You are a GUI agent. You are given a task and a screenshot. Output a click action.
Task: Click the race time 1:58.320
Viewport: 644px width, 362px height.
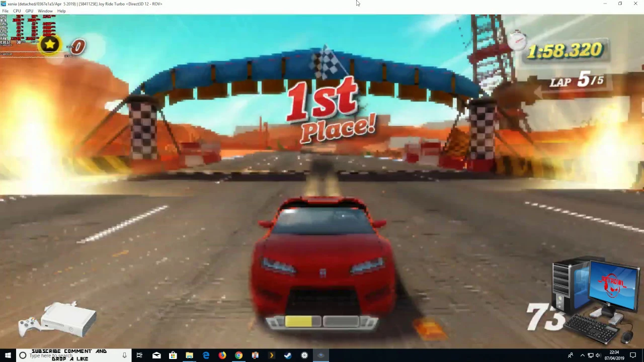coord(564,51)
